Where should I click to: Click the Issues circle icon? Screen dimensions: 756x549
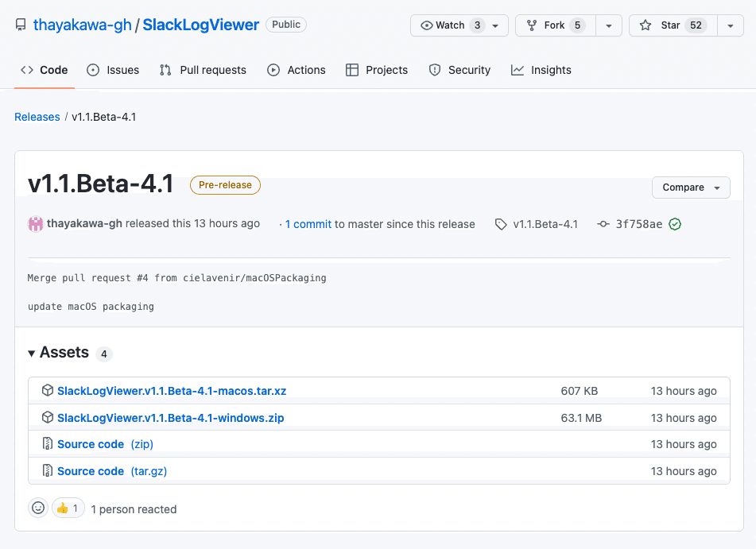[x=93, y=71]
